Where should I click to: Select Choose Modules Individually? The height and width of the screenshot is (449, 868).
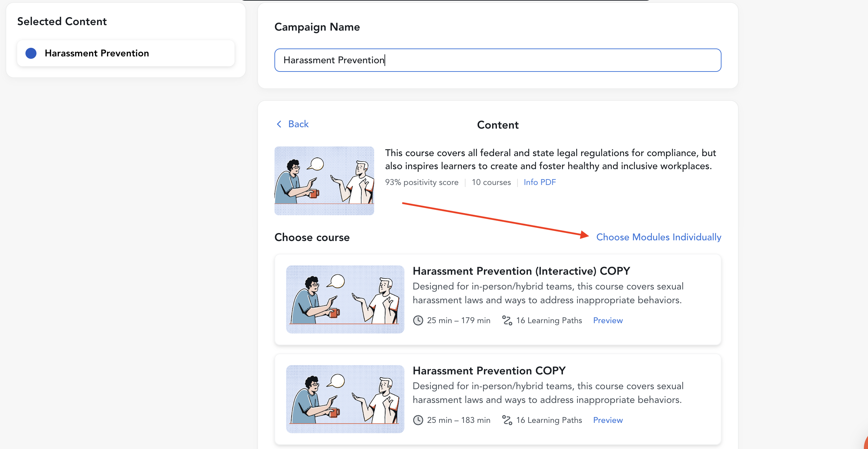tap(658, 237)
